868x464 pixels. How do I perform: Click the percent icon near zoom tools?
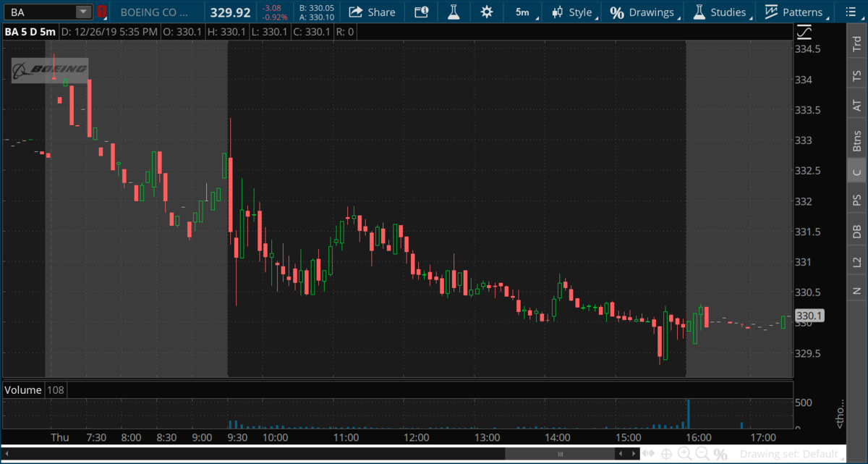pos(720,454)
